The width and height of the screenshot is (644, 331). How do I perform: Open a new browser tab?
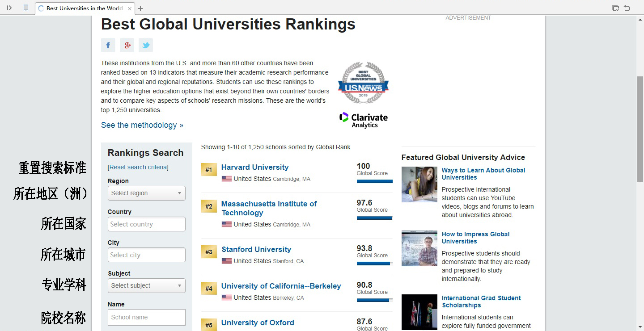point(140,8)
